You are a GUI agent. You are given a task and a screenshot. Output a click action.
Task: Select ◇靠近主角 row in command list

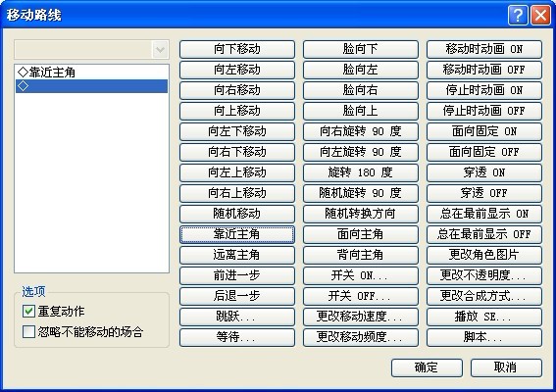tap(91, 73)
